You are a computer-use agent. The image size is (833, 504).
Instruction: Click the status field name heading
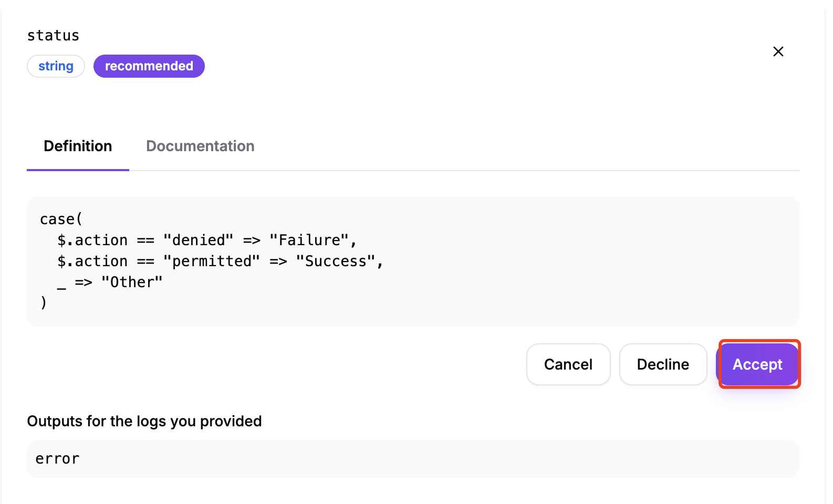coord(53,36)
